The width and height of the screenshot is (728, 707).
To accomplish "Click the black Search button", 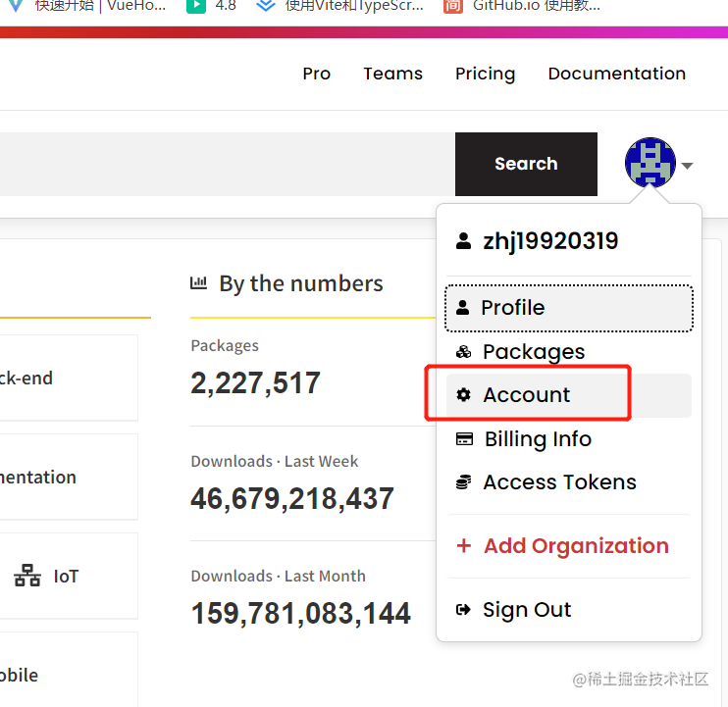I will click(x=526, y=164).
